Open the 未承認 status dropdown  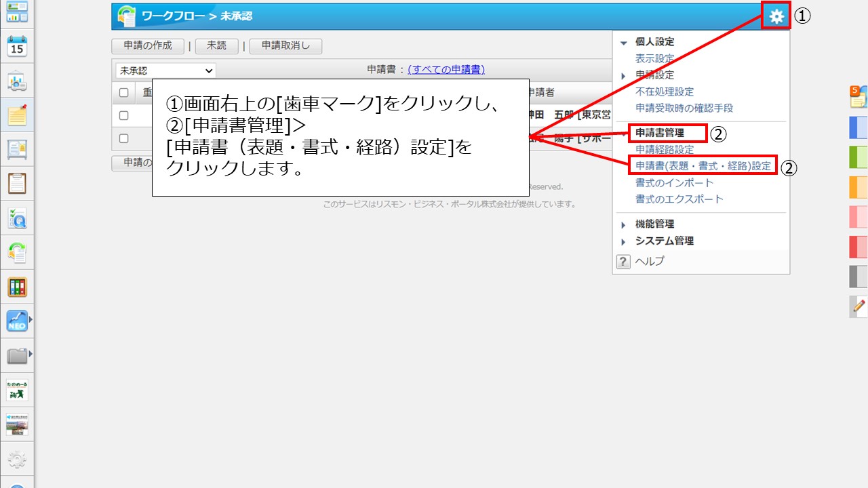pyautogui.click(x=165, y=70)
